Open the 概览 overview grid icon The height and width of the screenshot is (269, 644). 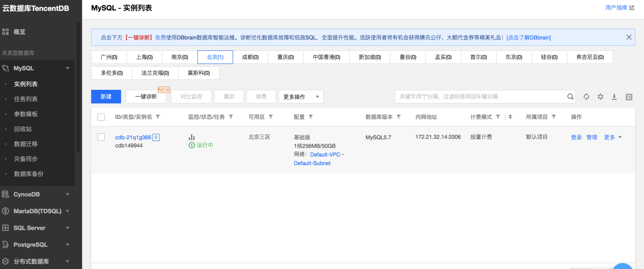point(6,32)
